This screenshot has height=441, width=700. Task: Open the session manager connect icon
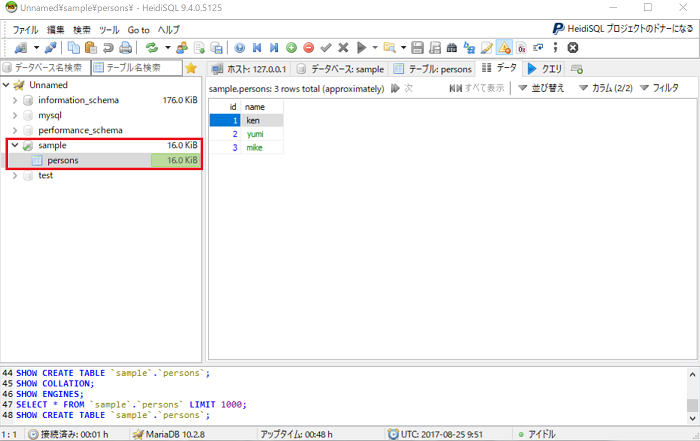[x=21, y=48]
